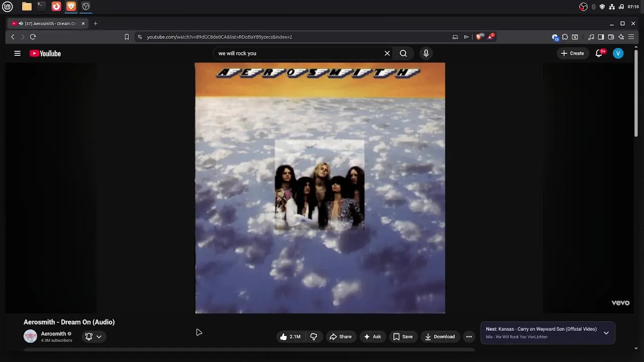
Task: Open the network tray icon
Action: 612,7
